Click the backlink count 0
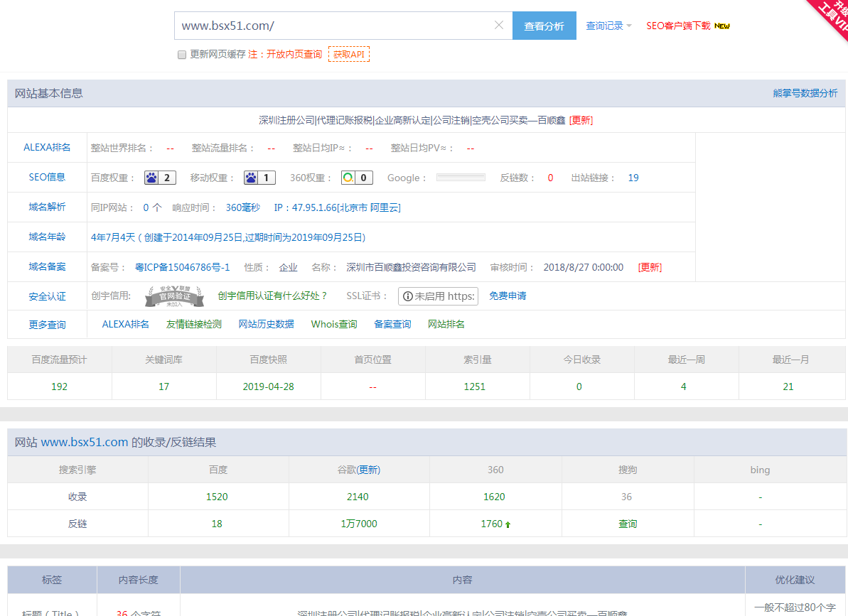Image resolution: width=848 pixels, height=616 pixels. pyautogui.click(x=551, y=178)
